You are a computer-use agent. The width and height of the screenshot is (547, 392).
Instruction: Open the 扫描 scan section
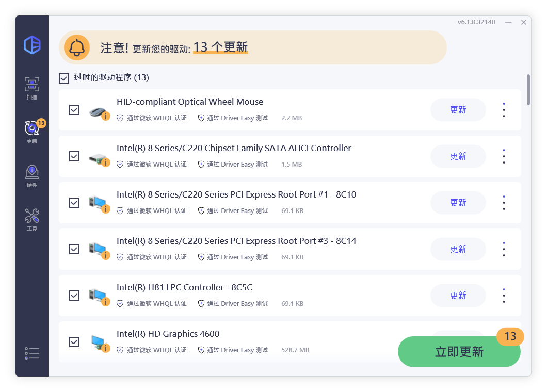(x=32, y=87)
